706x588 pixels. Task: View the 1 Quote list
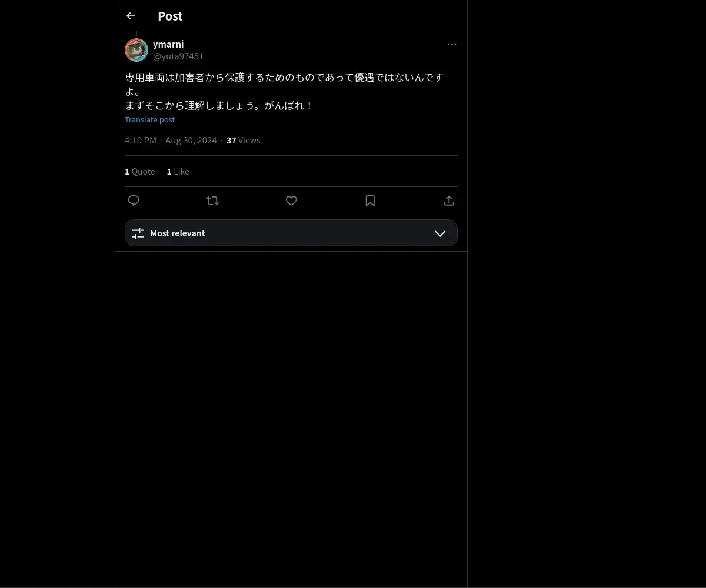[140, 171]
